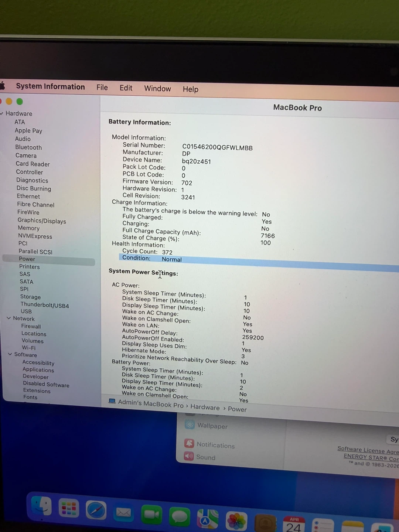Collapse the Hardware section chevron
The width and height of the screenshot is (399, 532).
coord(2,113)
